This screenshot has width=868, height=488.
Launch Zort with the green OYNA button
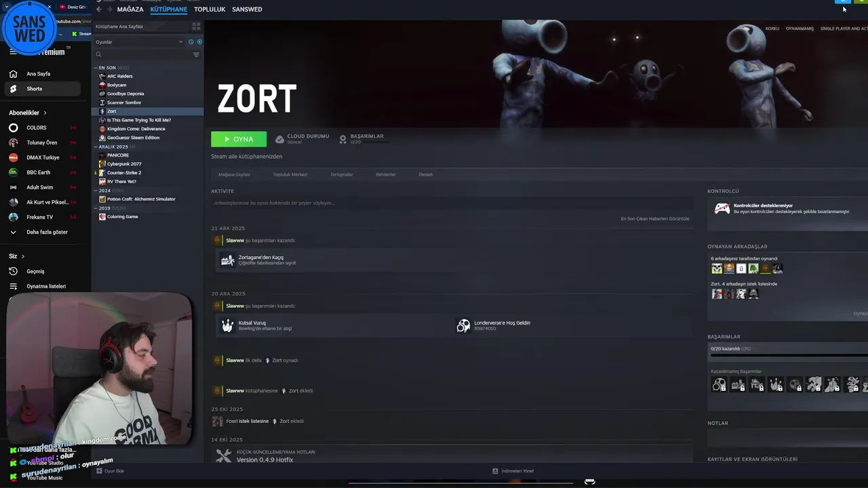[239, 139]
